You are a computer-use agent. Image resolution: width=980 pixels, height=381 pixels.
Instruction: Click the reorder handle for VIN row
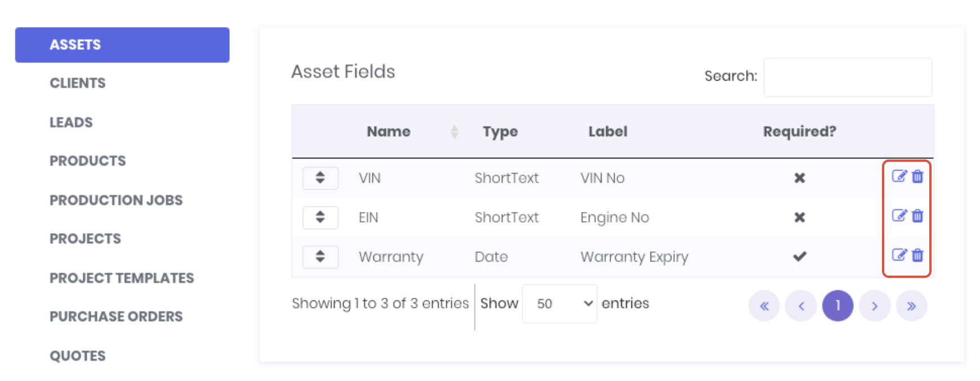pyautogui.click(x=320, y=178)
